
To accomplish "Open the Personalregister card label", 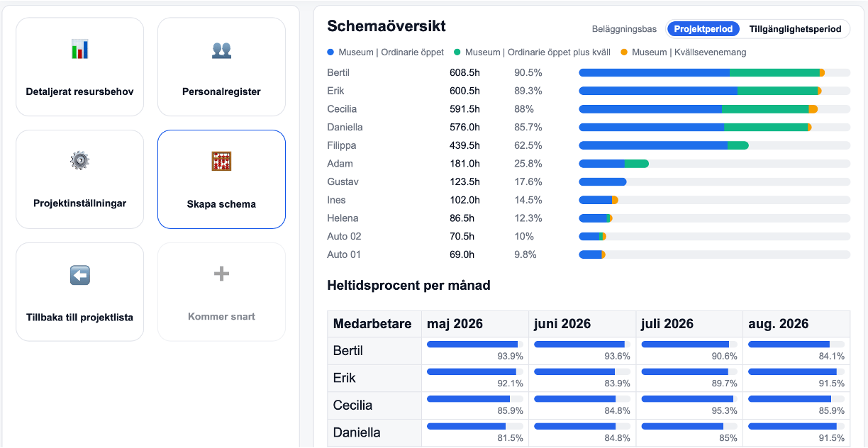I will [221, 91].
